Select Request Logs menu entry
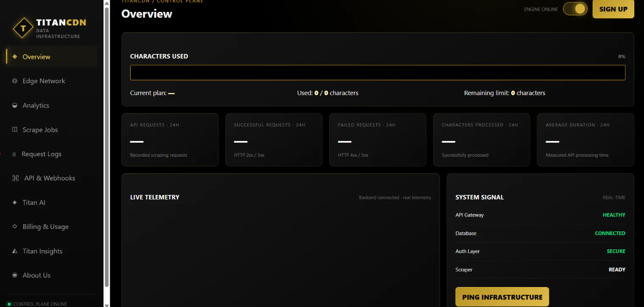The height and width of the screenshot is (307, 644). pyautogui.click(x=52, y=154)
